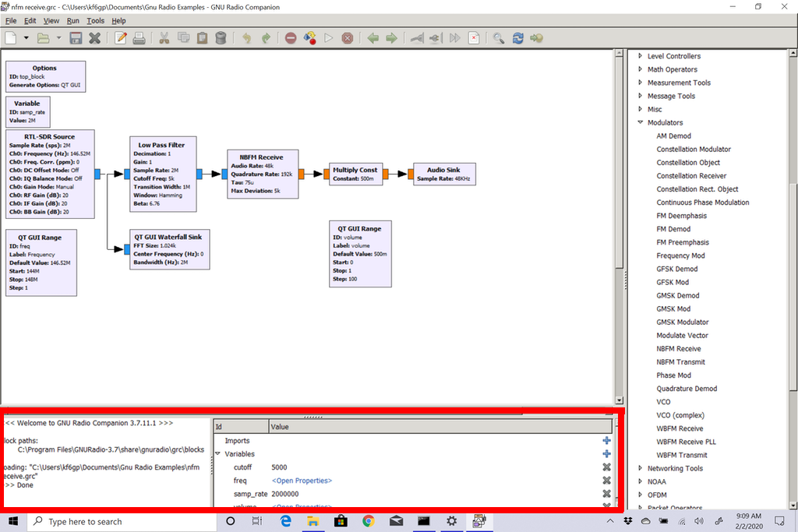Viewport: 798px width, 532px height.
Task: Click Open Properties link for freq
Action: coord(302,481)
